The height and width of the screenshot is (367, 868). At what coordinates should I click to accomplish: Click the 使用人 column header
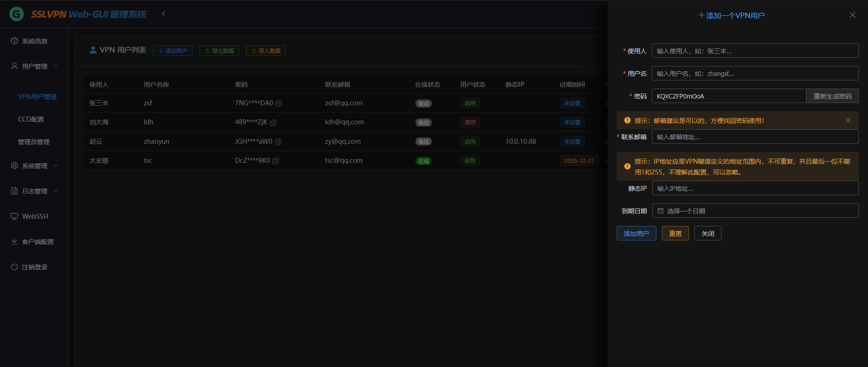pos(99,85)
